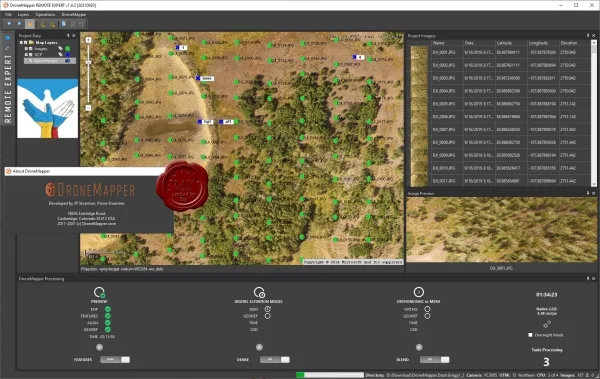The image size is (600, 379).
Task: Open the File menu
Action: coord(8,15)
